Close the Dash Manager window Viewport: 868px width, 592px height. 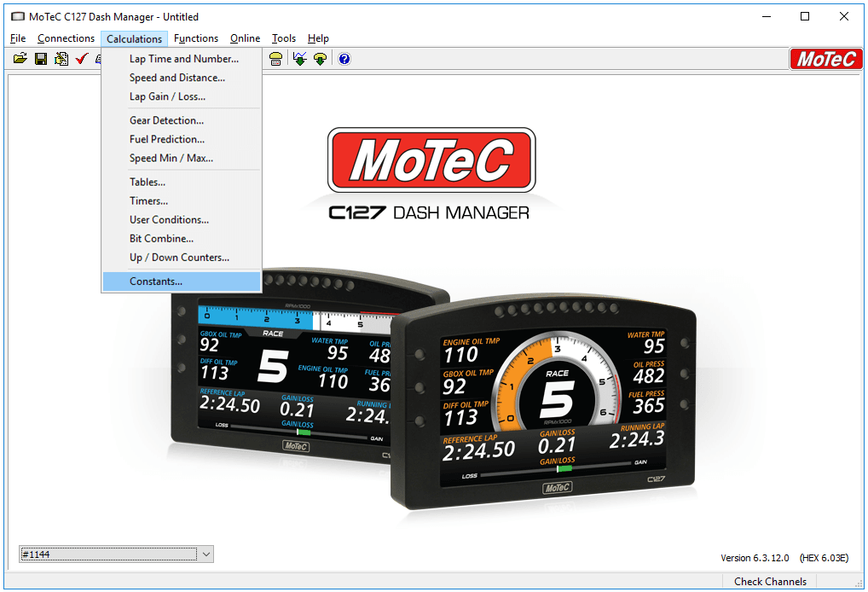[843, 16]
